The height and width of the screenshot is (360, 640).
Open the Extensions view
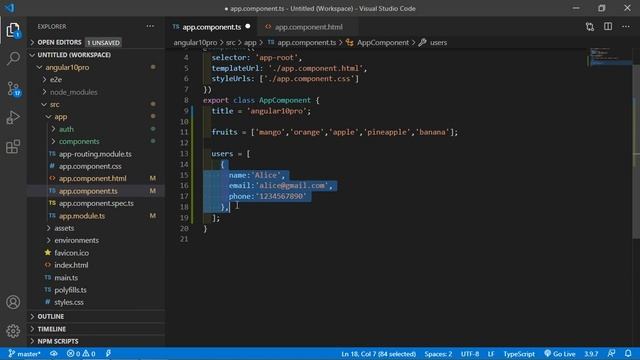tap(13, 147)
